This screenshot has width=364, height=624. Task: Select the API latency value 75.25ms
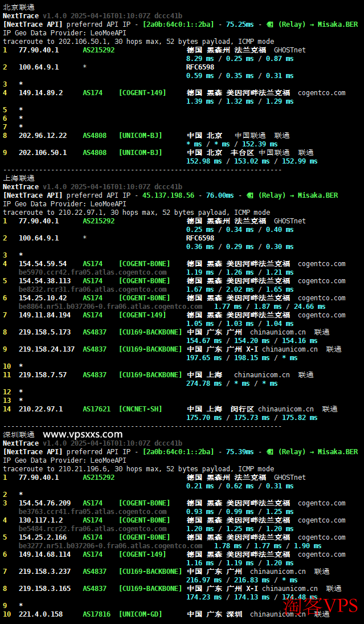pos(239,25)
